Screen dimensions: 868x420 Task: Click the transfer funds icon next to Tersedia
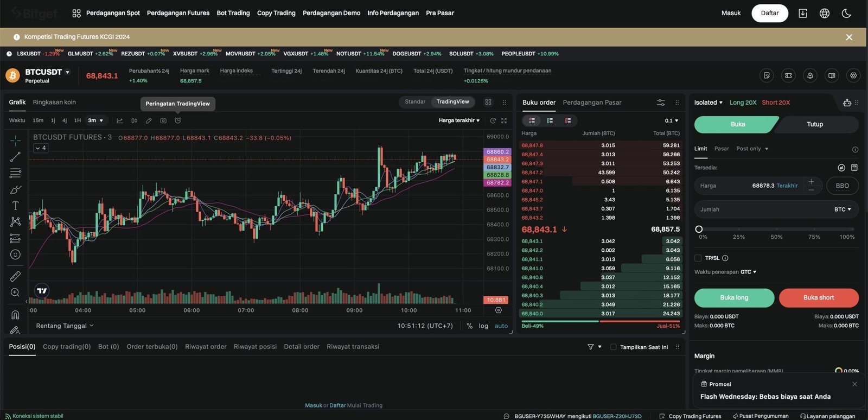point(841,168)
